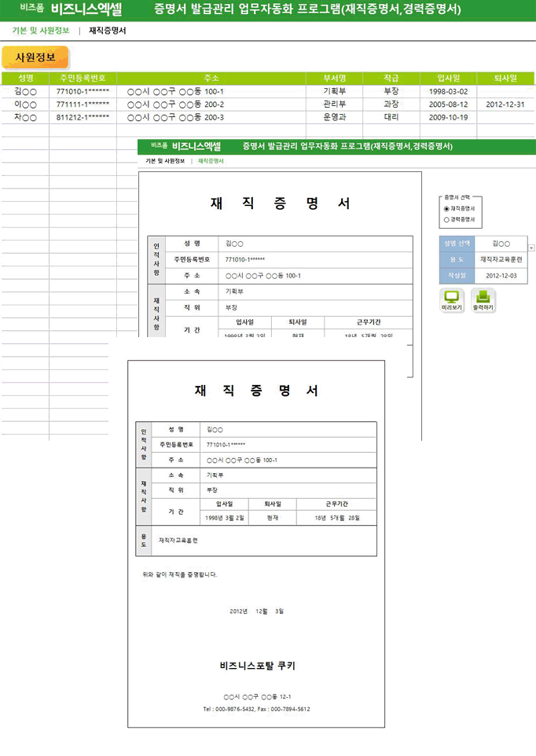This screenshot has width=536, height=756.
Task: Open 기본 및 사원정보 tab in inner window
Action: tap(165, 161)
